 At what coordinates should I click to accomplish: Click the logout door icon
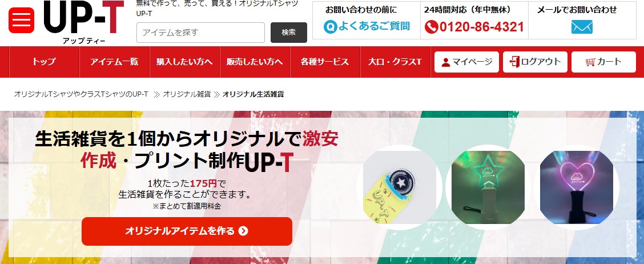tap(514, 62)
